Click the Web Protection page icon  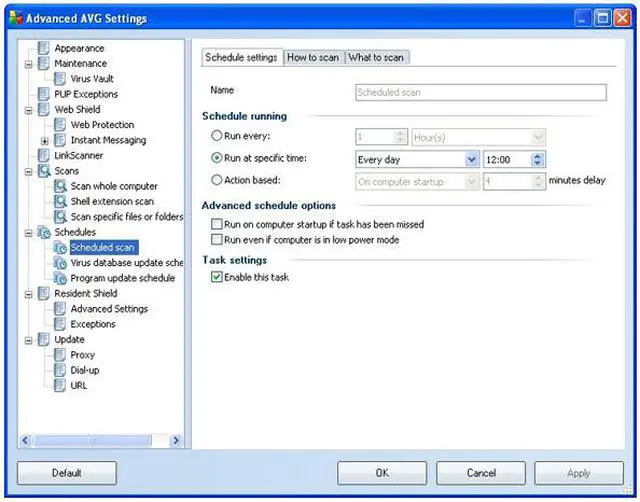point(60,124)
